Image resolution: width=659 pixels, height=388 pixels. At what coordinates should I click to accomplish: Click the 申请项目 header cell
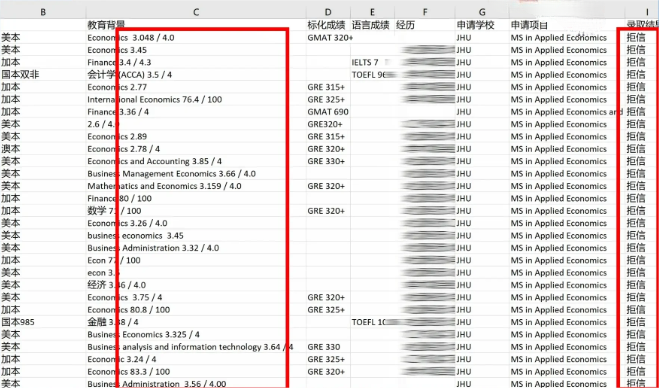point(567,25)
